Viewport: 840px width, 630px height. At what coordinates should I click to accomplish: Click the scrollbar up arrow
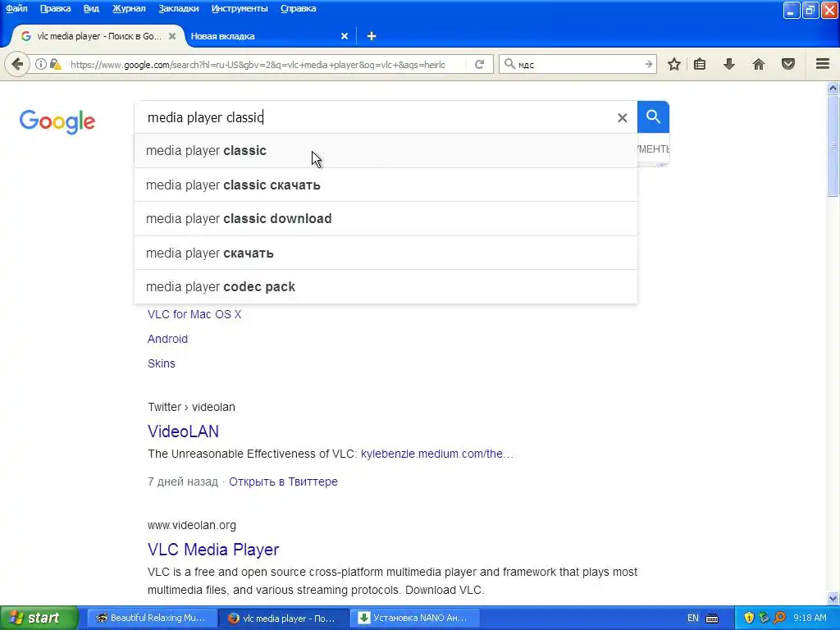tap(833, 88)
